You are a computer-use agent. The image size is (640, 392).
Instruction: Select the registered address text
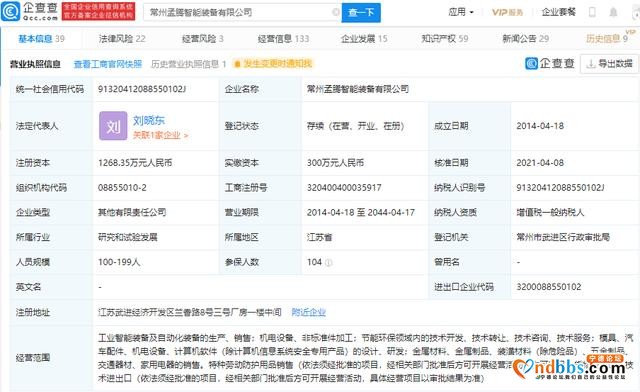point(189,312)
